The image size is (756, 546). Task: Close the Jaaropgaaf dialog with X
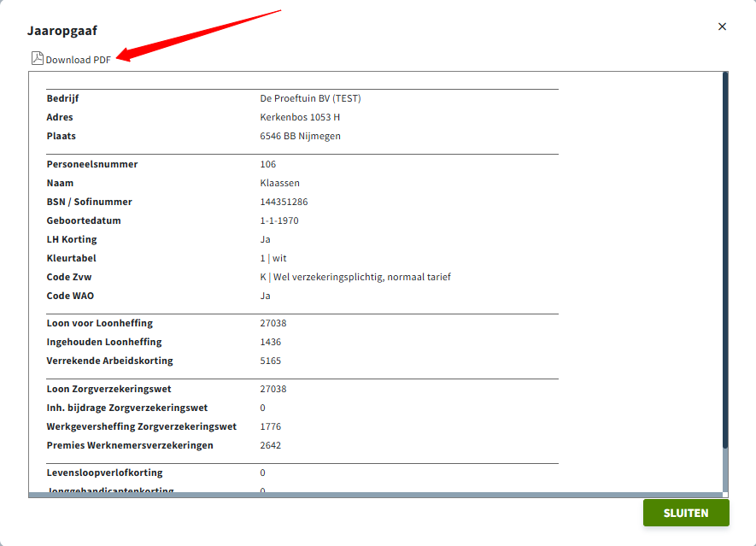(x=722, y=26)
